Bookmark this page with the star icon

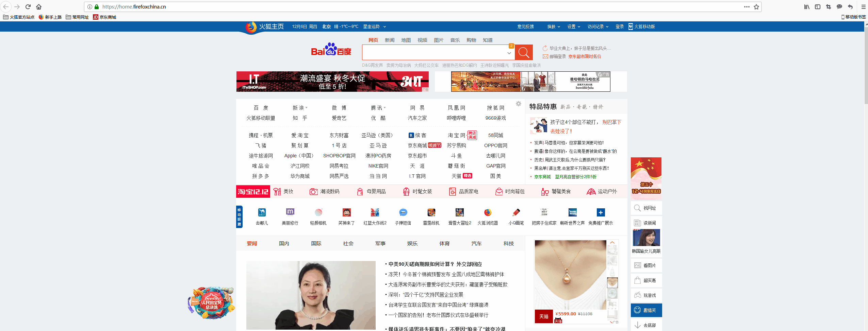tap(756, 7)
